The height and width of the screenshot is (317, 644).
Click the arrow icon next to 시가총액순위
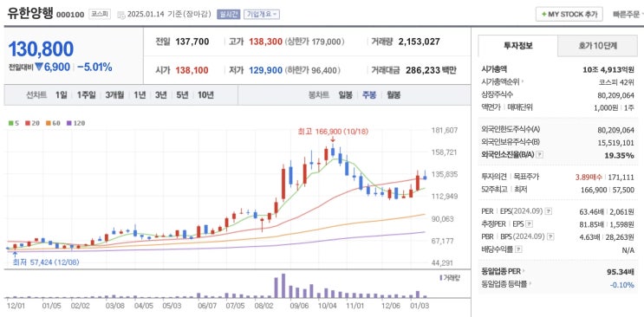point(523,81)
